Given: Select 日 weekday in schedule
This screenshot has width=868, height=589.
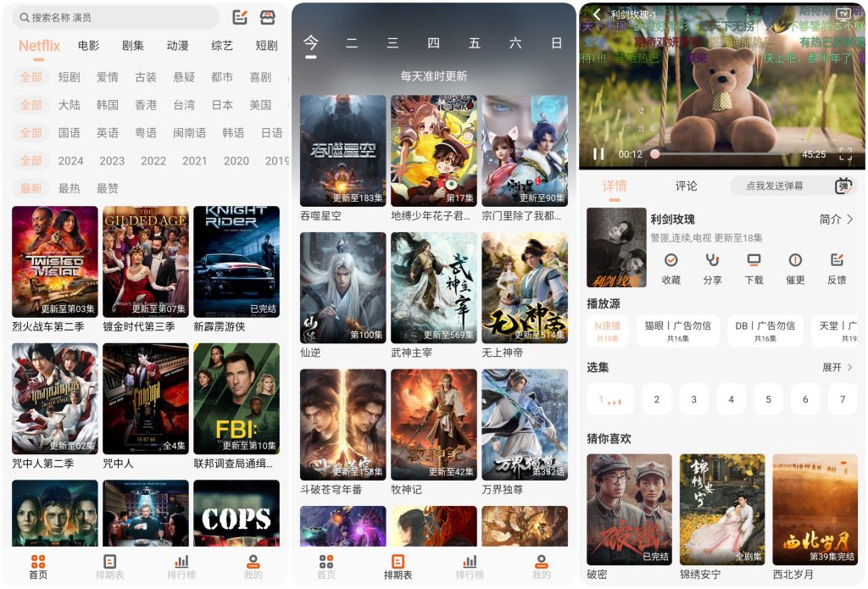Looking at the screenshot, I should 557,43.
